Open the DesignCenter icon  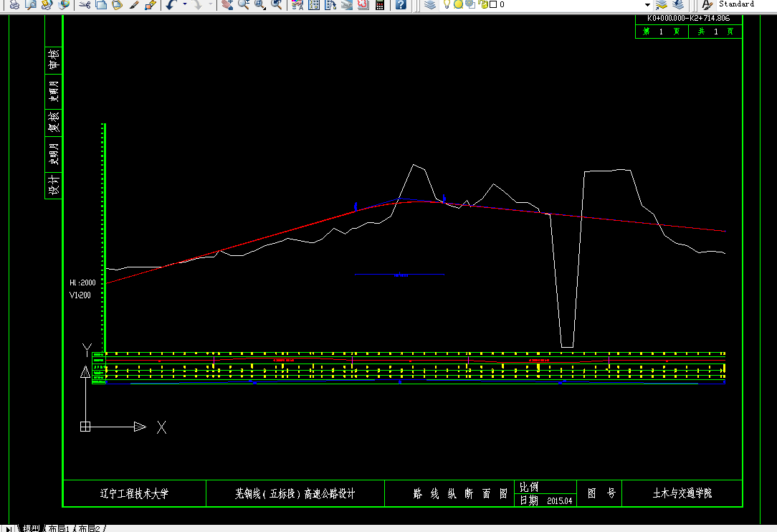pyautogui.click(x=314, y=4)
